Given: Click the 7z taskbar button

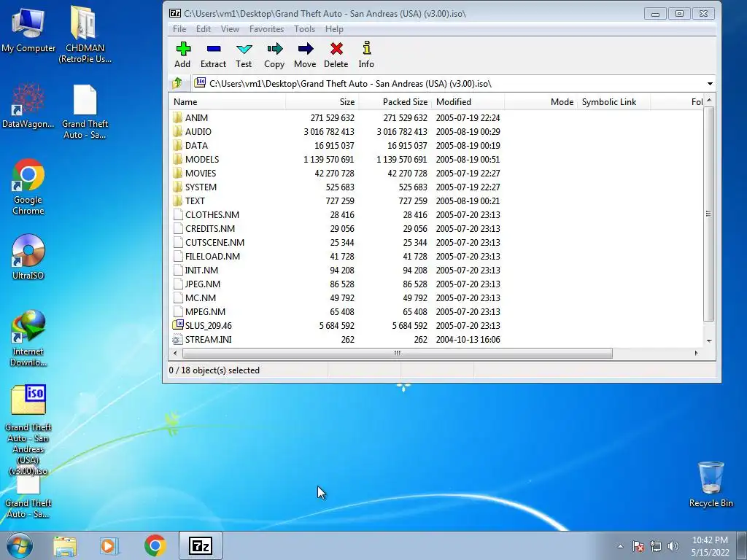Looking at the screenshot, I should (200, 545).
